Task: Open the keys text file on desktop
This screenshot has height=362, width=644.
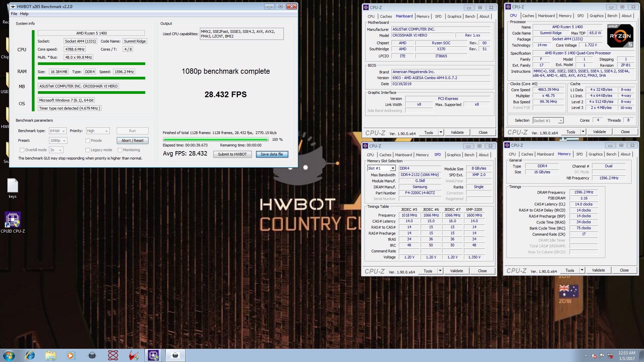Action: (12, 189)
